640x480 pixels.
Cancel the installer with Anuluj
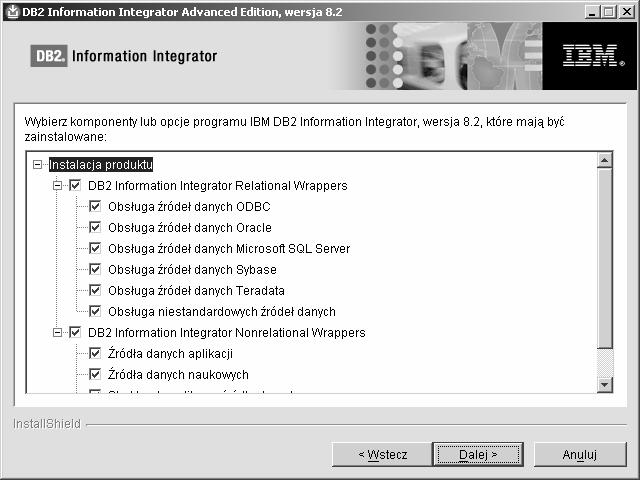pos(580,454)
